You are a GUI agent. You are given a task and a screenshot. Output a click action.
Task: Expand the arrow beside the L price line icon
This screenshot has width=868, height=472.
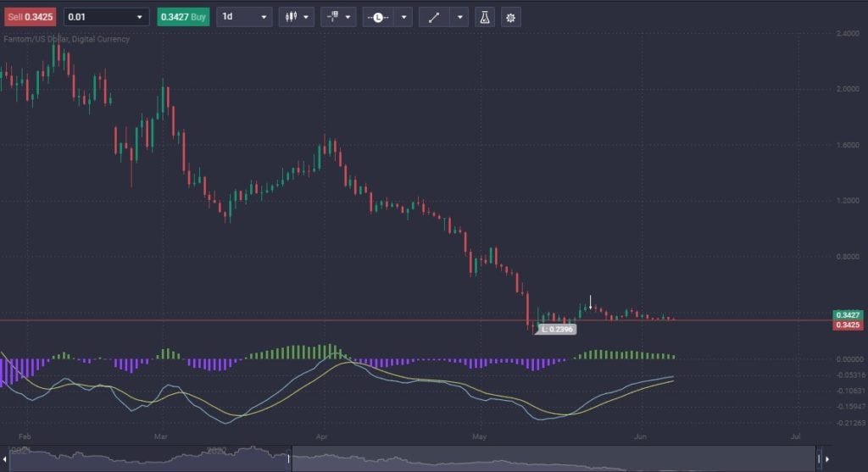403,17
